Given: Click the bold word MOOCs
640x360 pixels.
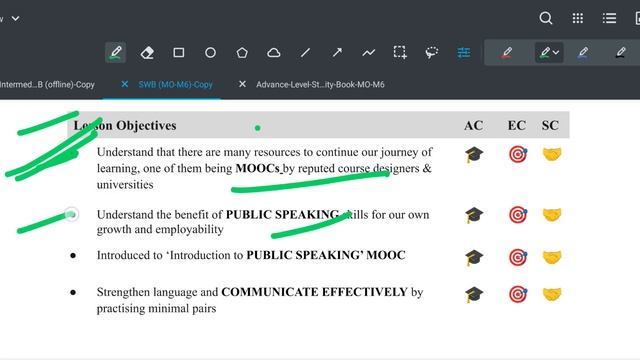Looking at the screenshot, I should (x=258, y=168).
